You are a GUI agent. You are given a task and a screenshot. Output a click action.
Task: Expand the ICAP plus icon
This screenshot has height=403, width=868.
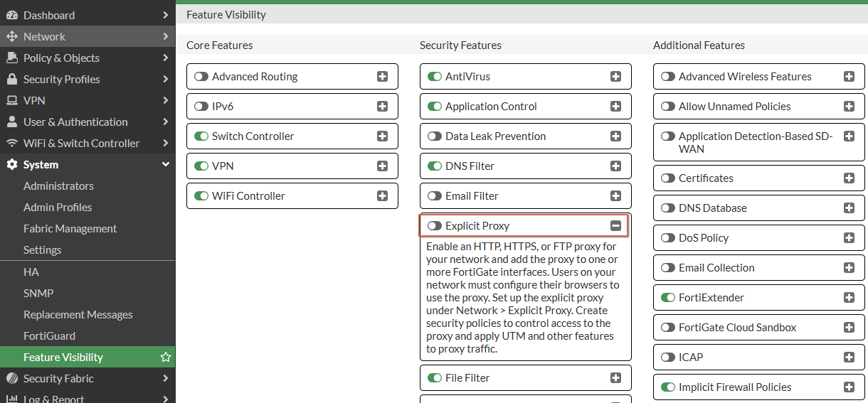point(849,358)
